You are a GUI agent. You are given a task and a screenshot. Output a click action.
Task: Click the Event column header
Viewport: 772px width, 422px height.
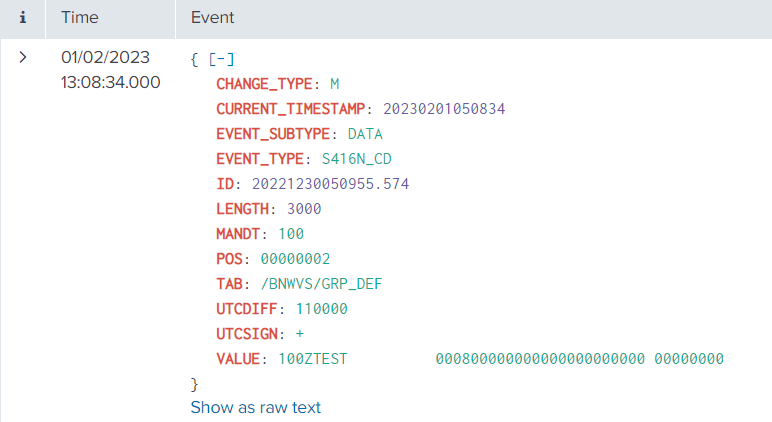coord(212,18)
